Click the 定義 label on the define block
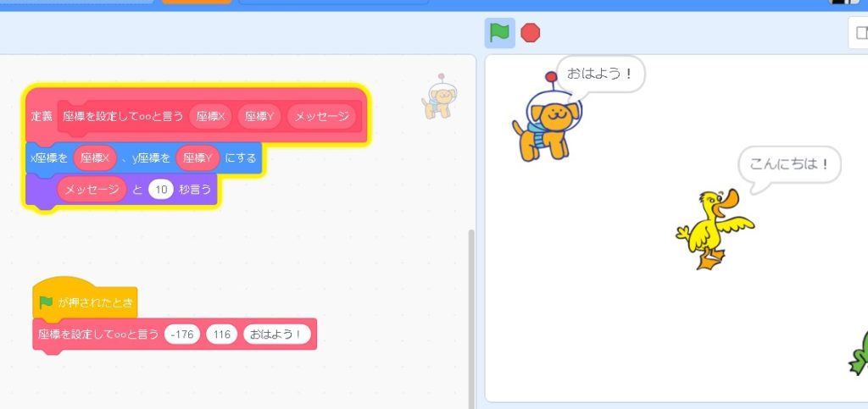 (x=42, y=116)
